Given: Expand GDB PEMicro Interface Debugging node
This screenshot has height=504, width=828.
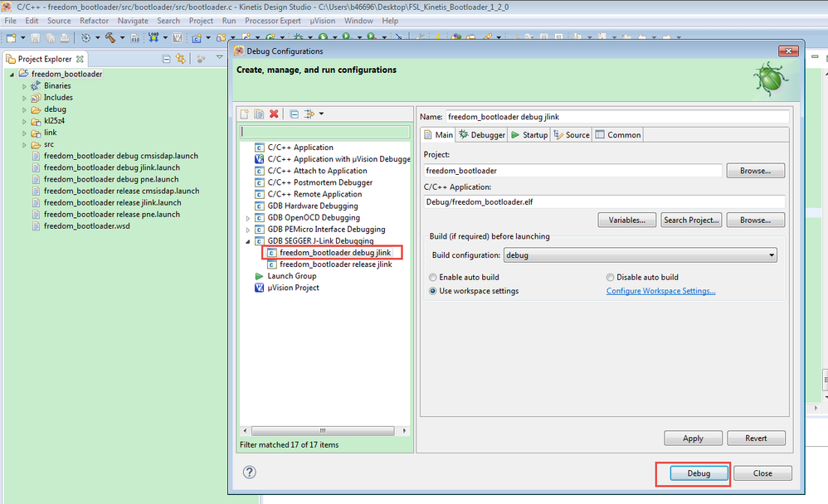Looking at the screenshot, I should [x=248, y=230].
